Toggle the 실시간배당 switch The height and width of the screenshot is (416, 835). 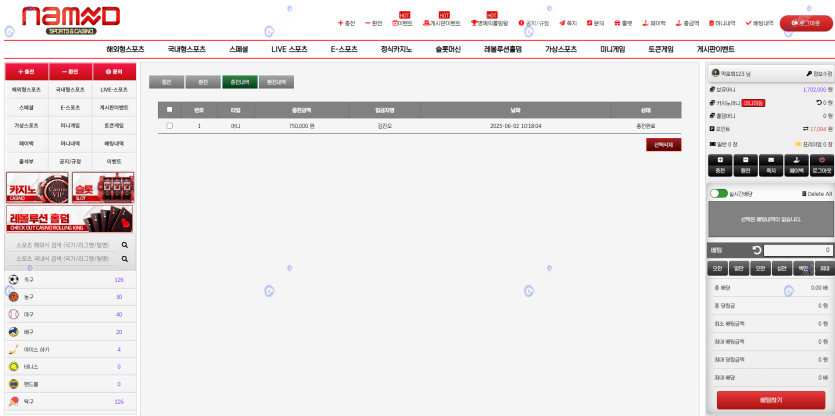[x=718, y=193]
